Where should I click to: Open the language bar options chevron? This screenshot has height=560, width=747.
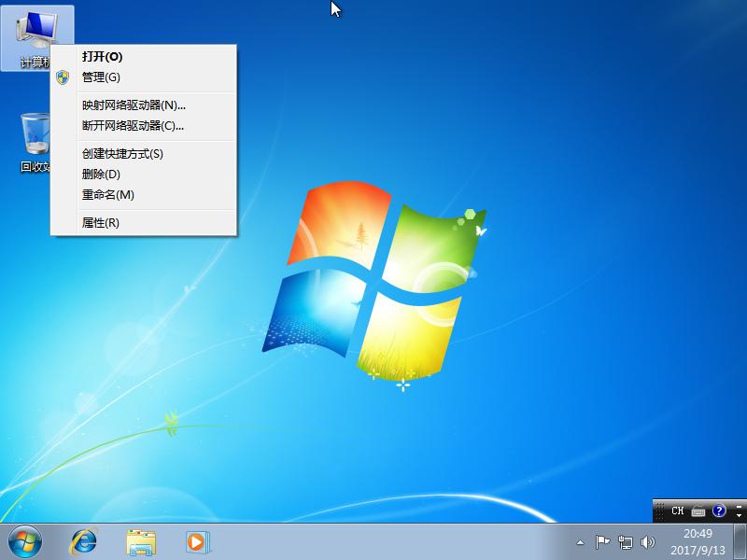click(738, 514)
